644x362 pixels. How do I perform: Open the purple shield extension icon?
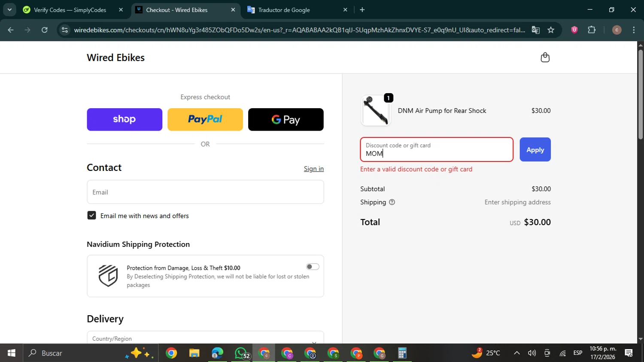(x=574, y=30)
